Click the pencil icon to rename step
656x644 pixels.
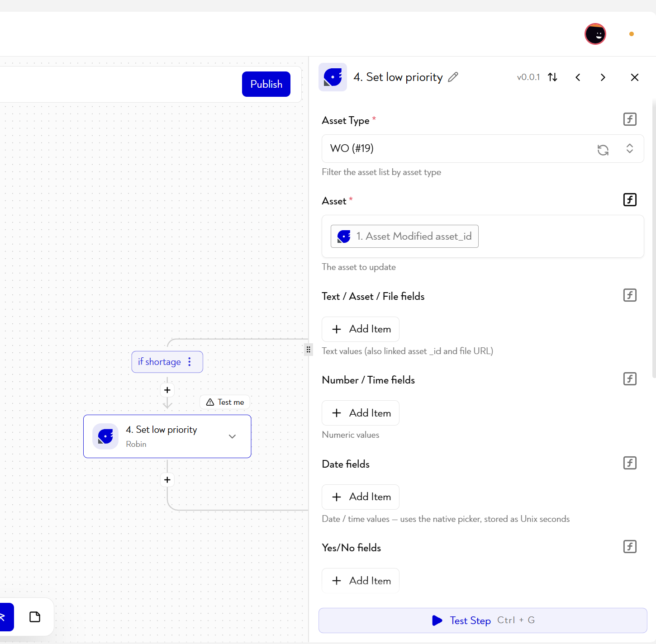point(453,77)
